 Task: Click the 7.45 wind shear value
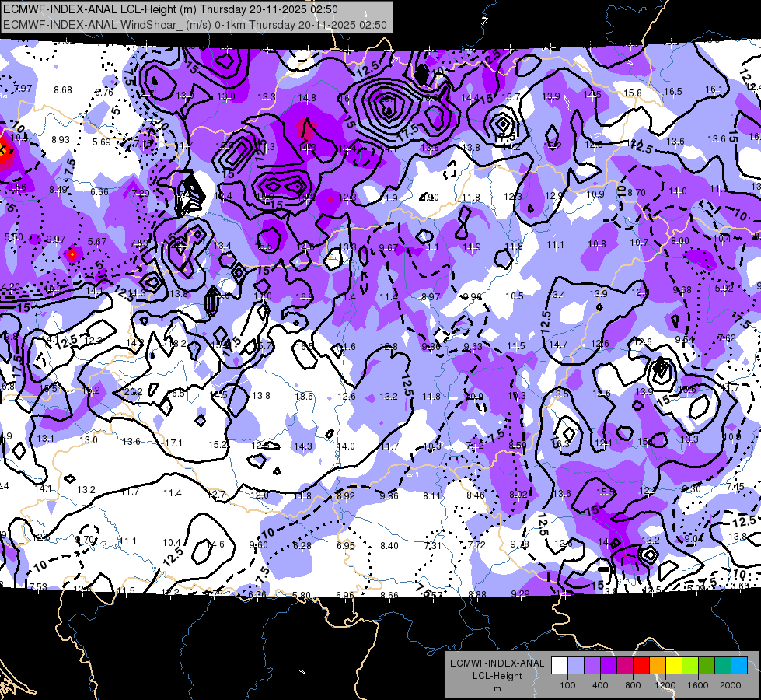(736, 486)
